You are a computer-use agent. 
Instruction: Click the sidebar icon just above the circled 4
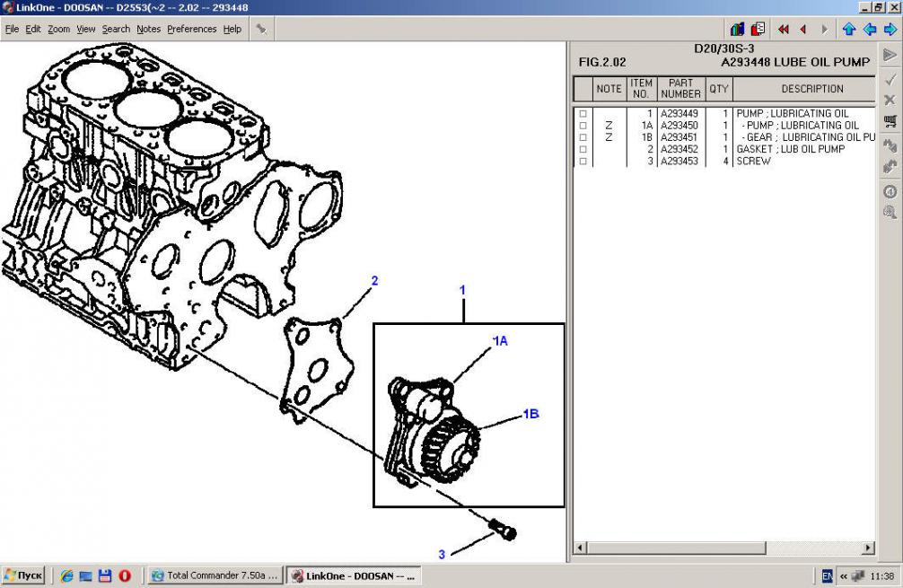(x=890, y=167)
